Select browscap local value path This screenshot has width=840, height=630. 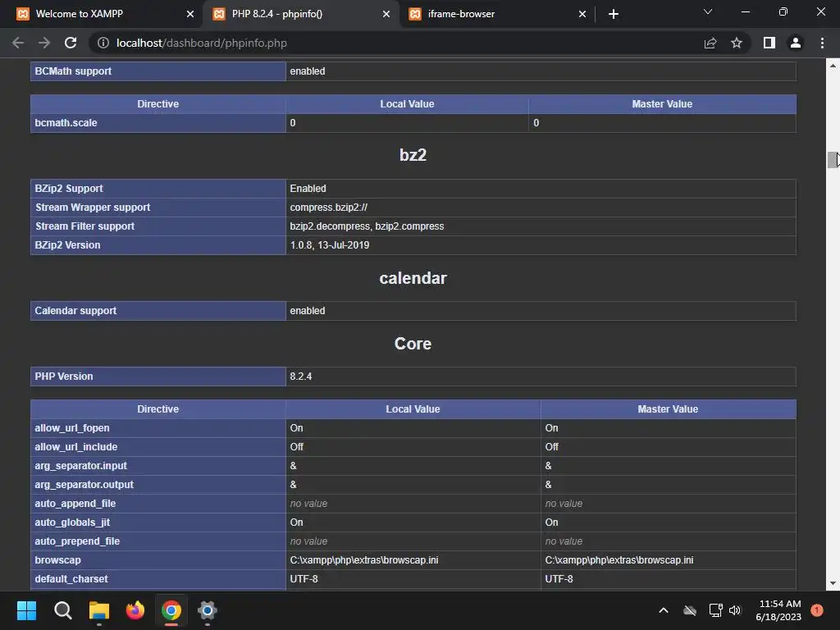364,559
